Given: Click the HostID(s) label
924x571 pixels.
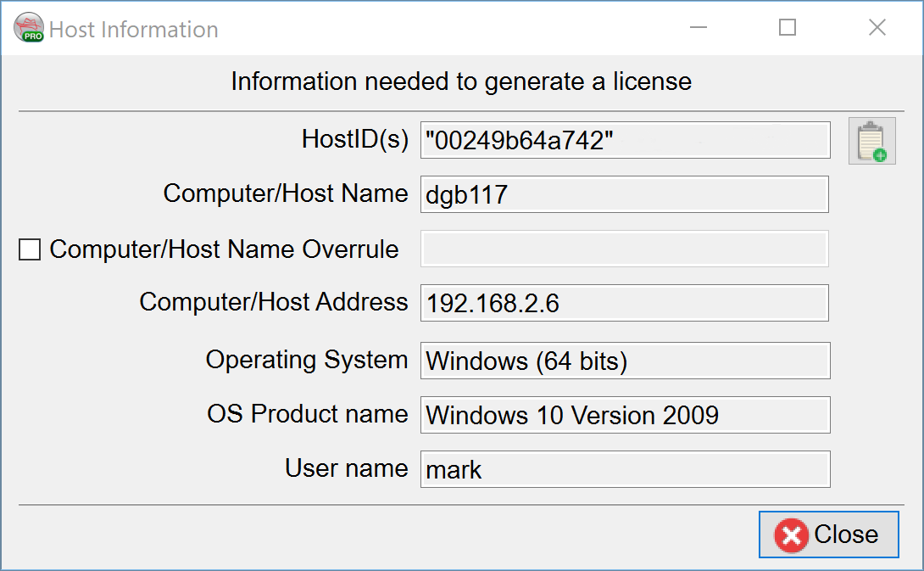Looking at the screenshot, I should pos(355,139).
